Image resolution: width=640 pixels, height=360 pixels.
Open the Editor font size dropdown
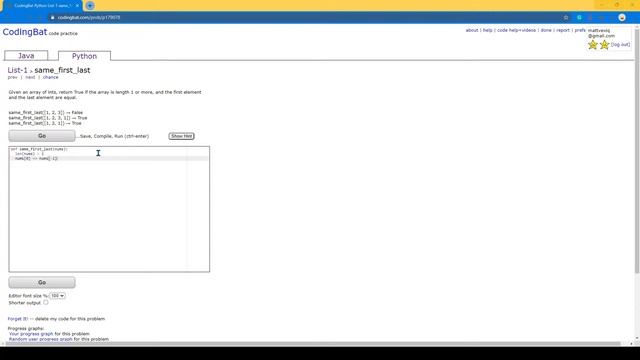coord(57,296)
